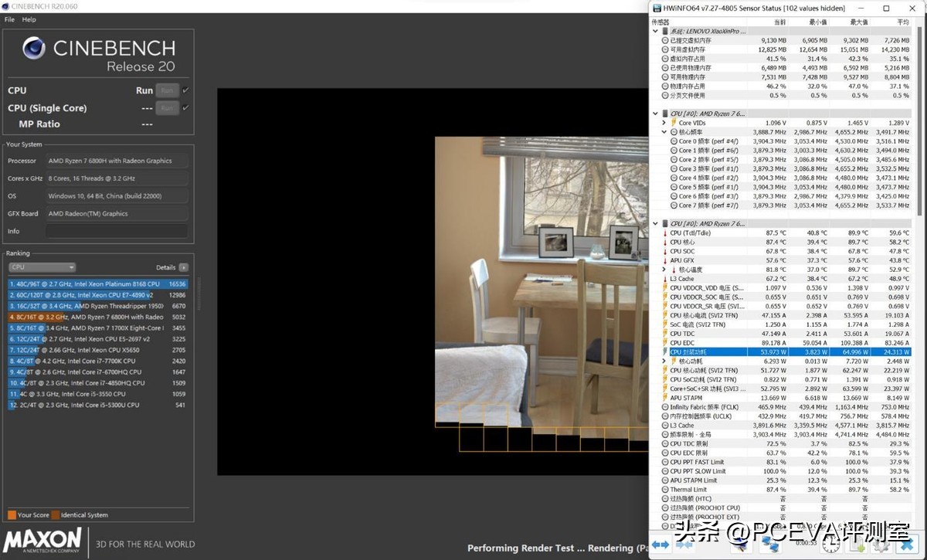
Task: Click the lightning icon for CPU TDC
Action: click(x=665, y=334)
